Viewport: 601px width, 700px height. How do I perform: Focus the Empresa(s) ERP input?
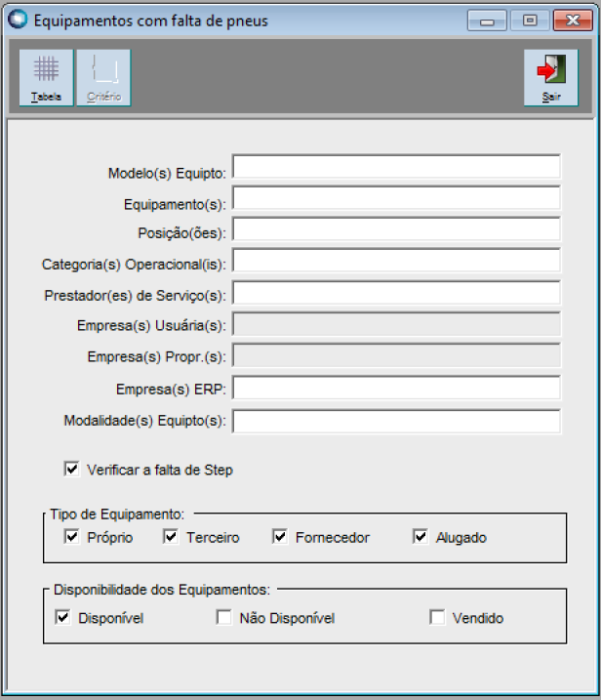pos(396,388)
